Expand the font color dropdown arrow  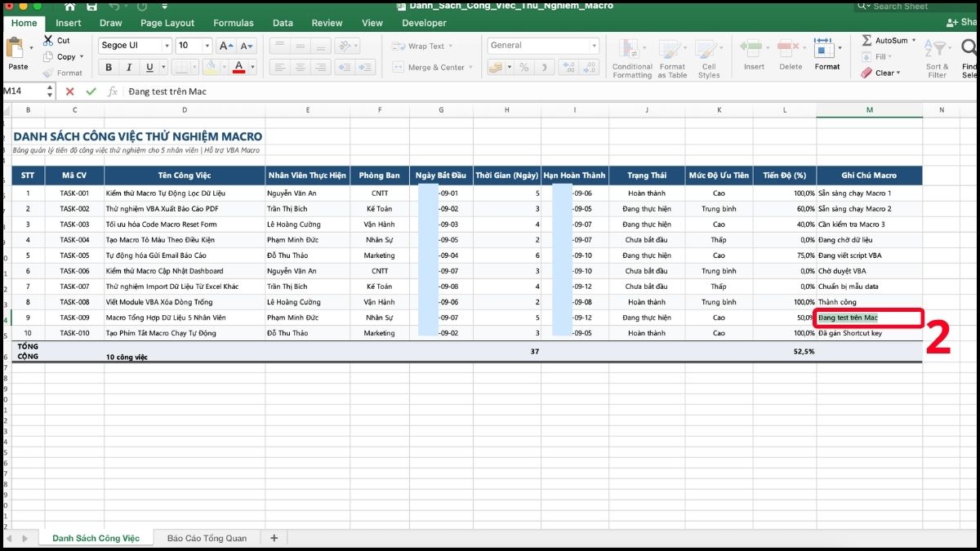click(252, 68)
